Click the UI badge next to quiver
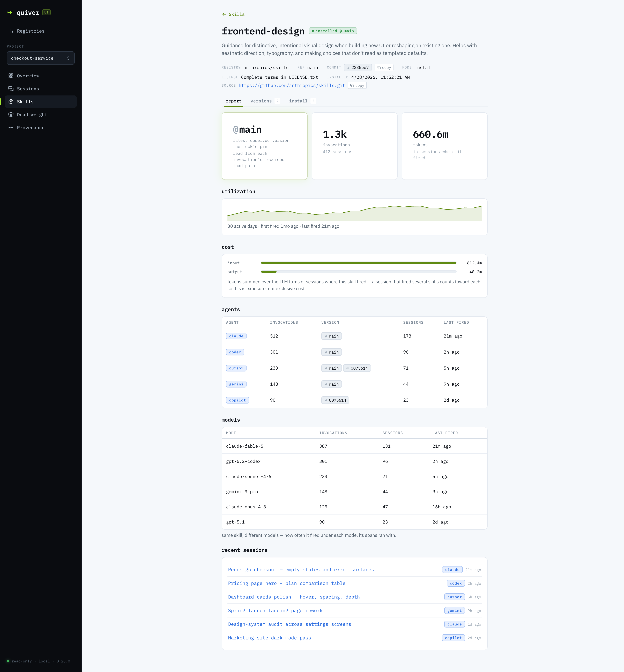This screenshot has width=624, height=672. pyautogui.click(x=46, y=12)
